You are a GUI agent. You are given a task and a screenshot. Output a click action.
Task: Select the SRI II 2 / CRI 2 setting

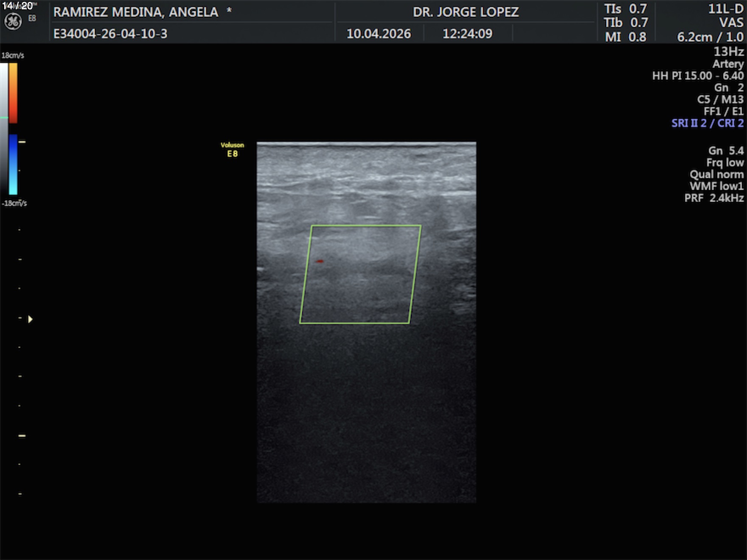pos(707,123)
